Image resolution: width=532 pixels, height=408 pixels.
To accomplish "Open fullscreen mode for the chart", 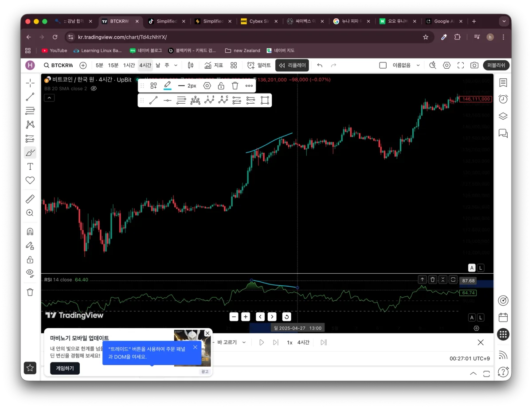I will [x=460, y=65].
